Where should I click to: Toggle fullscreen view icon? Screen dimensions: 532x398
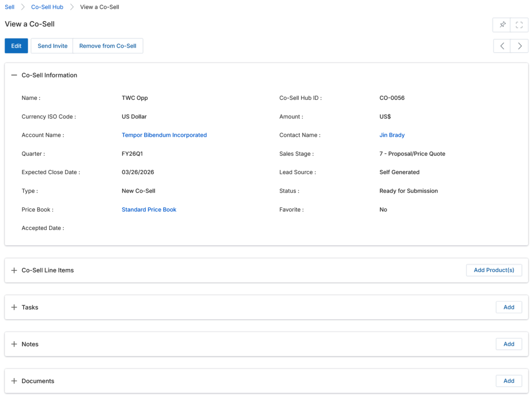click(519, 25)
